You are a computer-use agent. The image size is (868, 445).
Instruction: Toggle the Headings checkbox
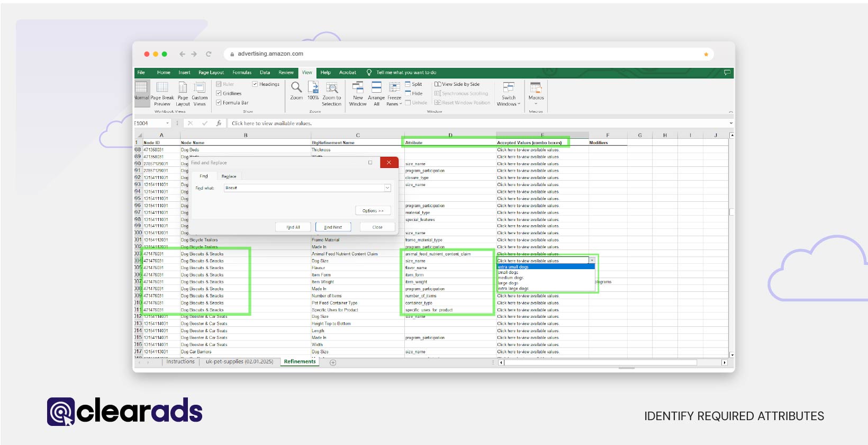255,84
